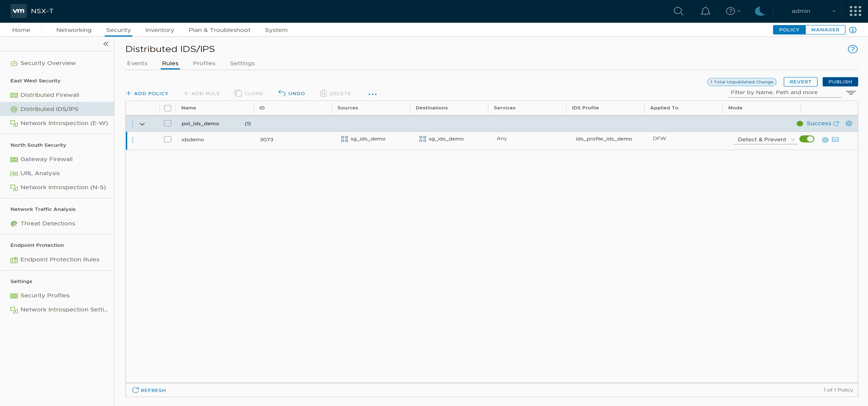The height and width of the screenshot is (406, 868).
Task: Open idsdemo rule vertical-dots menu
Action: (133, 139)
